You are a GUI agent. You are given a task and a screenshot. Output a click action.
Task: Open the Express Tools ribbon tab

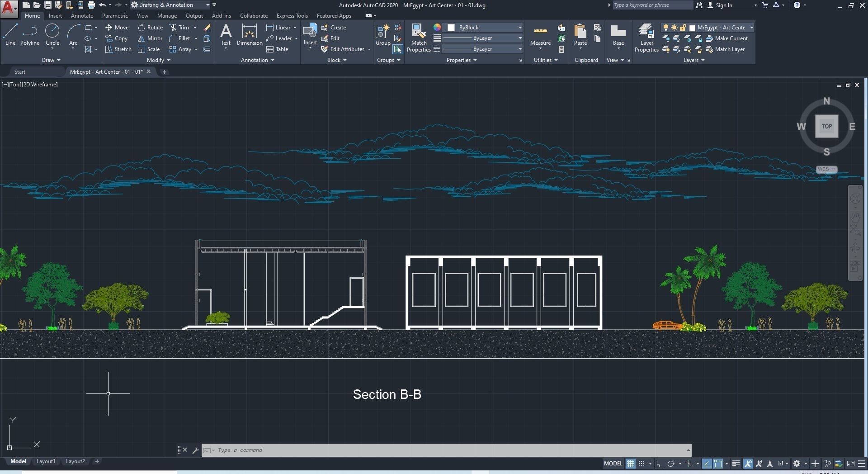292,16
